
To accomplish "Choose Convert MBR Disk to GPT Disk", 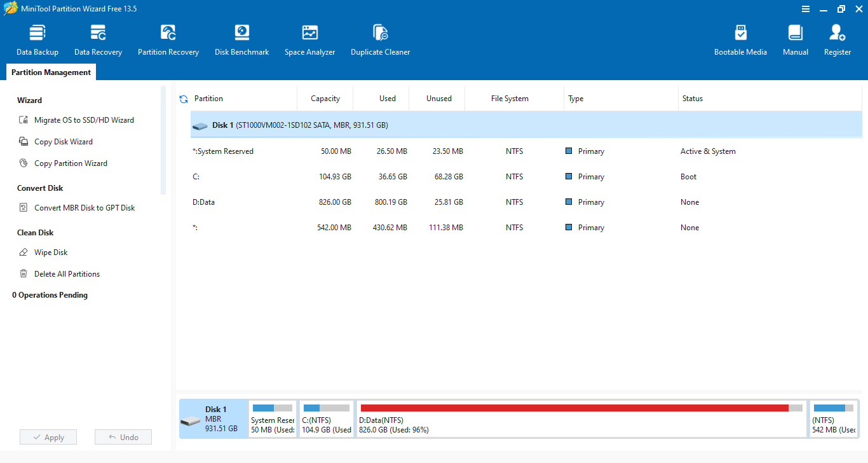I will 85,208.
